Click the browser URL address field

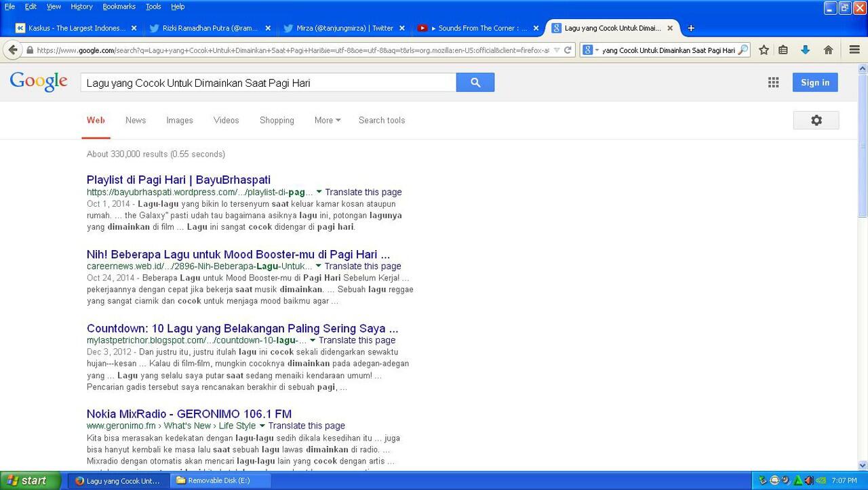(292, 50)
